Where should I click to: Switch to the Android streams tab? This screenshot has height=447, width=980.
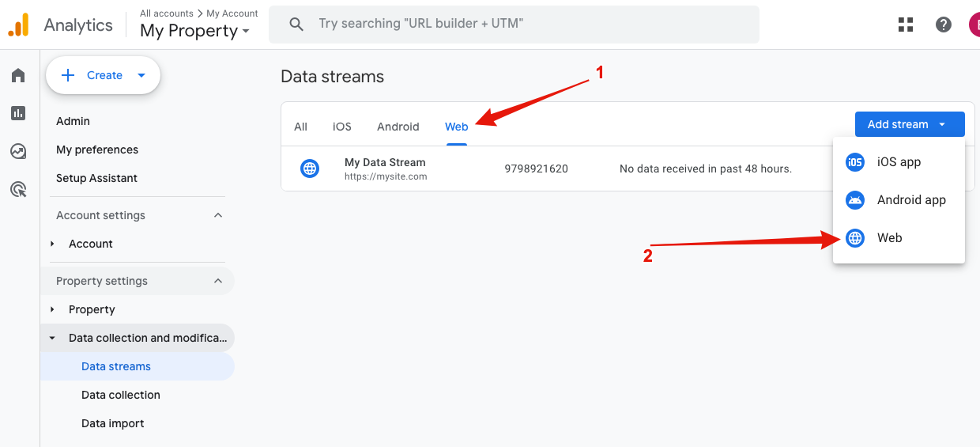coord(398,127)
